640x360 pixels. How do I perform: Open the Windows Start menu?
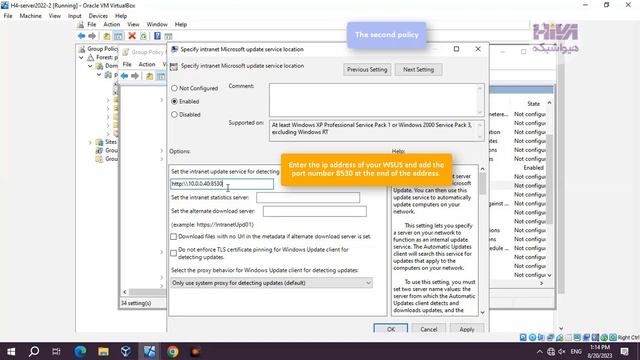(x=11, y=351)
